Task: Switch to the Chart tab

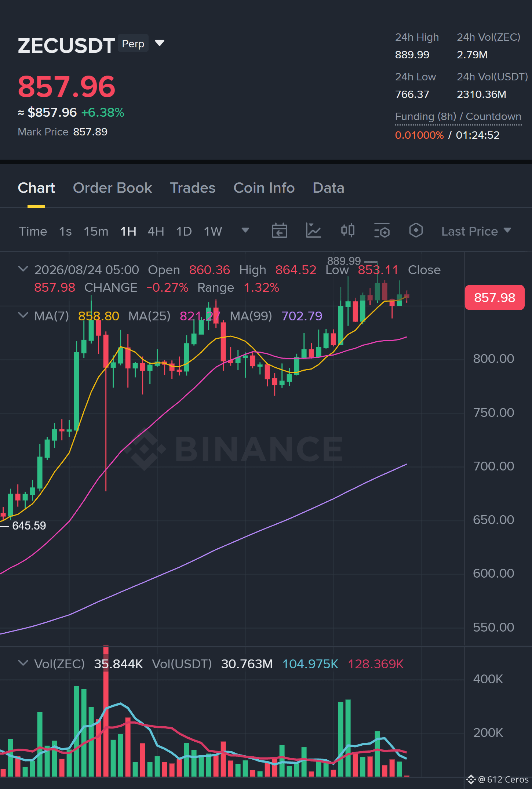Action: [x=36, y=188]
